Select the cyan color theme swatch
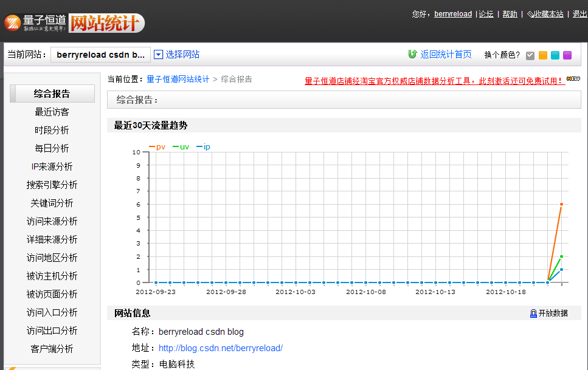Viewport: 588px width, 370px height. pos(555,55)
